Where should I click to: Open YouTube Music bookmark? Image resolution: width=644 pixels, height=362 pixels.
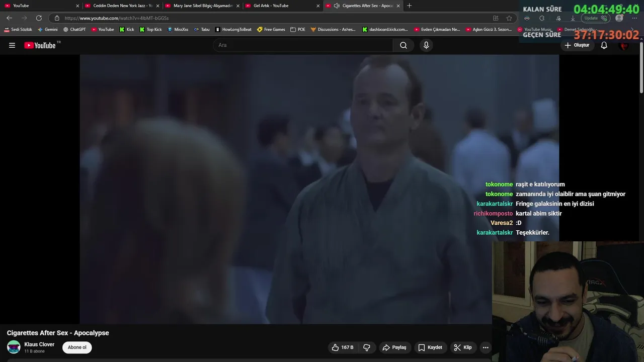[x=534, y=30]
